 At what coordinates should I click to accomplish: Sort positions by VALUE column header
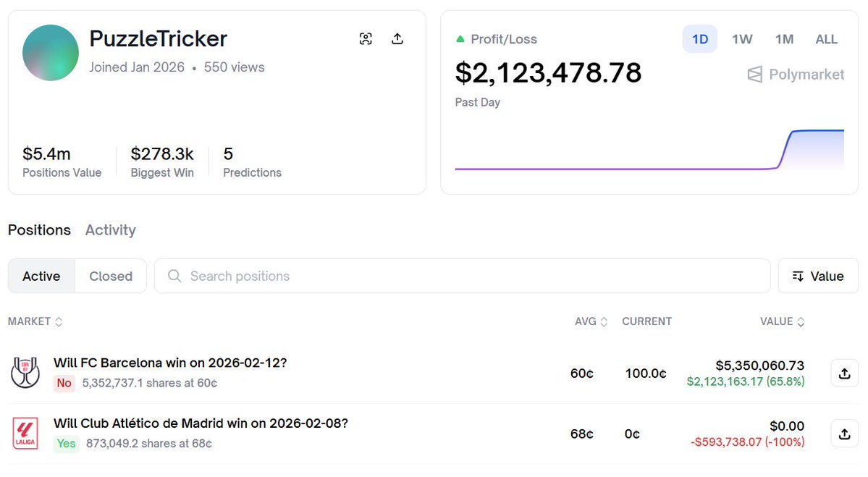[782, 321]
